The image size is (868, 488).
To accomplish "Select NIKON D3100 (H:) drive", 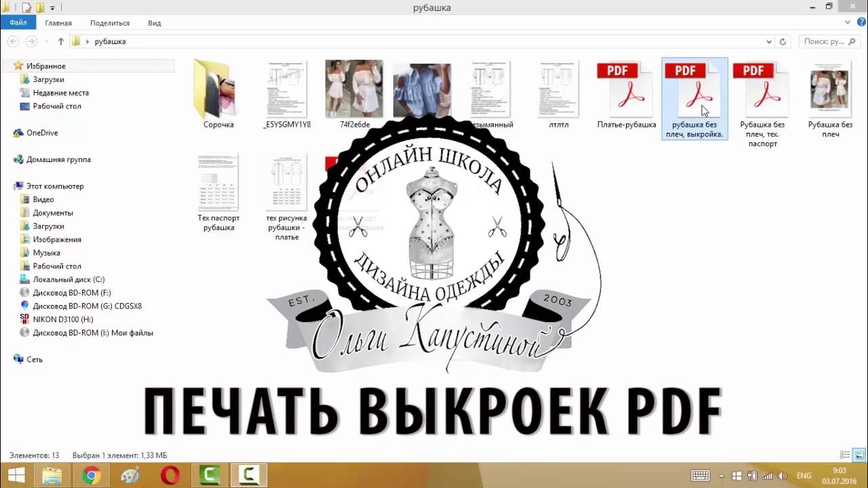I will tap(62, 319).
